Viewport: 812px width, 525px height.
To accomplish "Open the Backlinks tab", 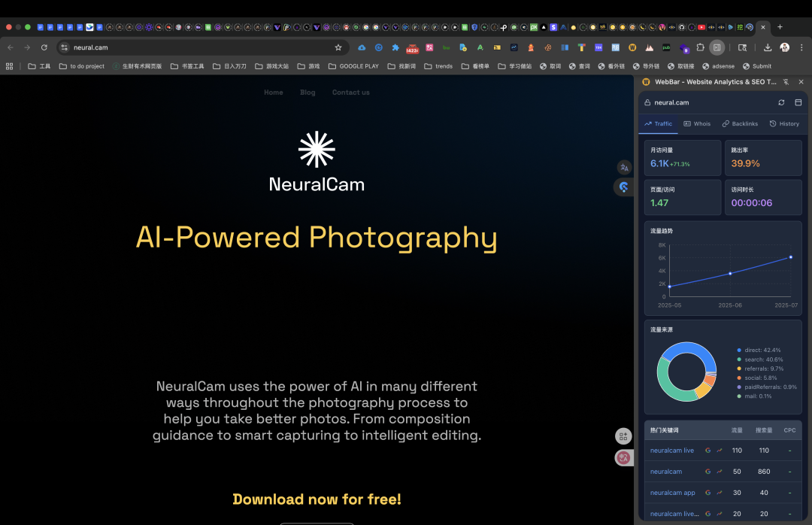I will tap(740, 124).
